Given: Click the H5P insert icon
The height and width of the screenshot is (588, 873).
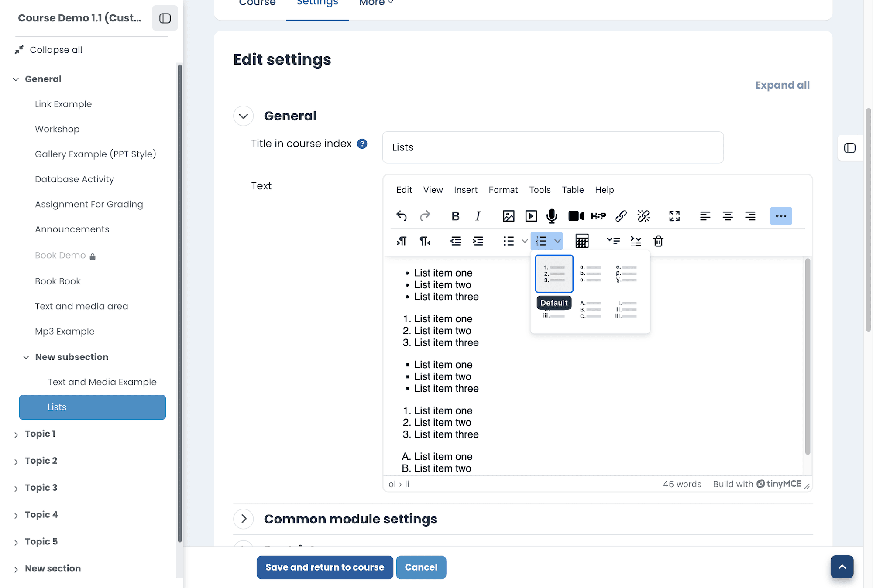Looking at the screenshot, I should point(598,216).
